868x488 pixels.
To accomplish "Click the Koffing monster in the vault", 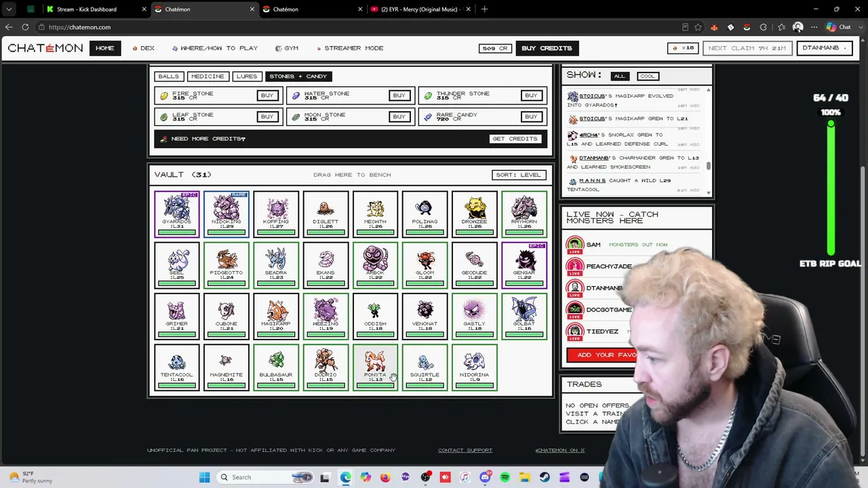I will [x=276, y=214].
